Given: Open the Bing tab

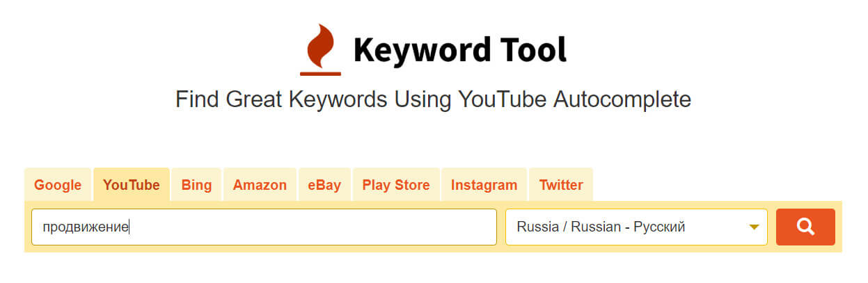Looking at the screenshot, I should point(196,185).
